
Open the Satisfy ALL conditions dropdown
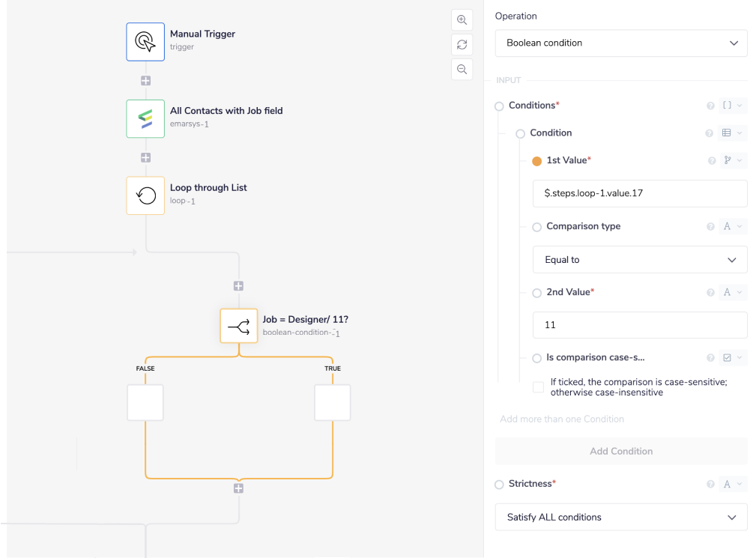pos(621,518)
